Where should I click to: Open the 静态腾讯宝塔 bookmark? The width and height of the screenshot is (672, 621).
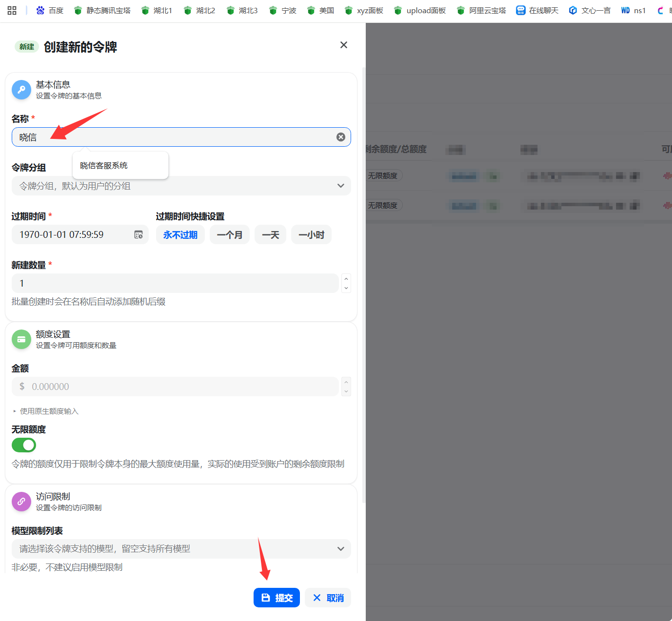tap(102, 10)
